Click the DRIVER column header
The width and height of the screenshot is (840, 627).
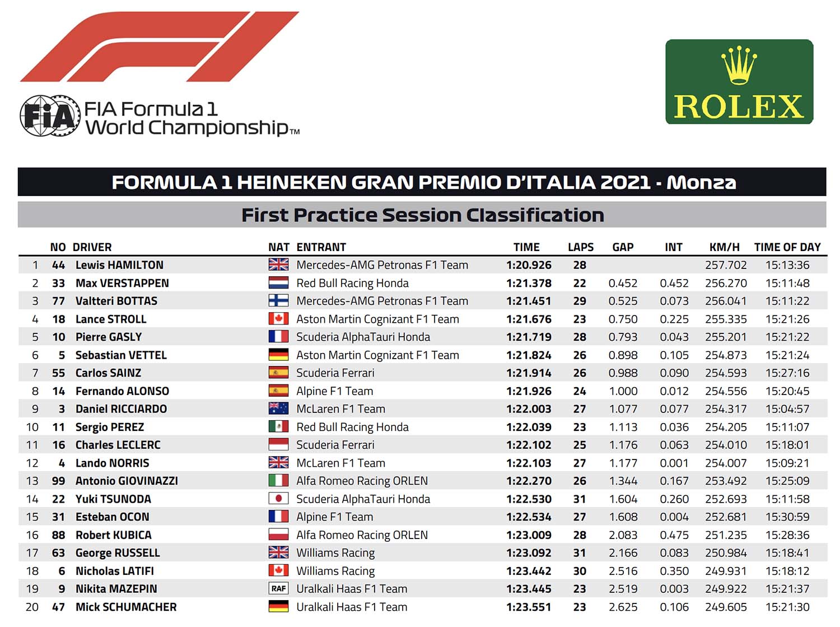92,247
